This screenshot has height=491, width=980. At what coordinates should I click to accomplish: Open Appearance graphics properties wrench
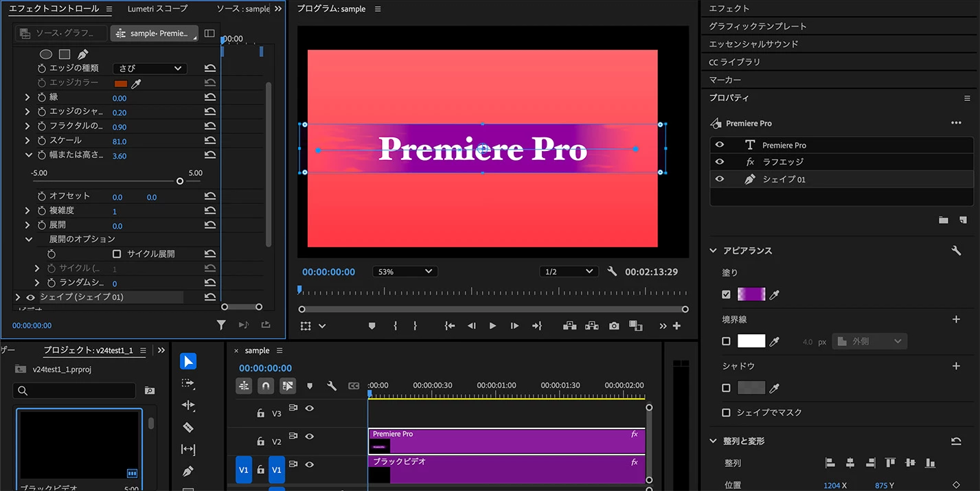pos(956,251)
